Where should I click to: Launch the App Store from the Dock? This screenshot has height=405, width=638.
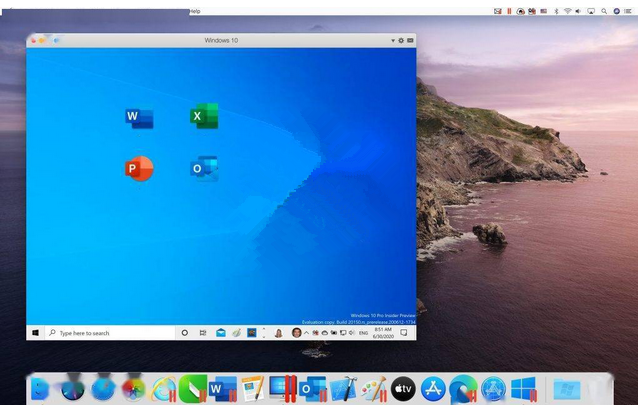click(432, 388)
